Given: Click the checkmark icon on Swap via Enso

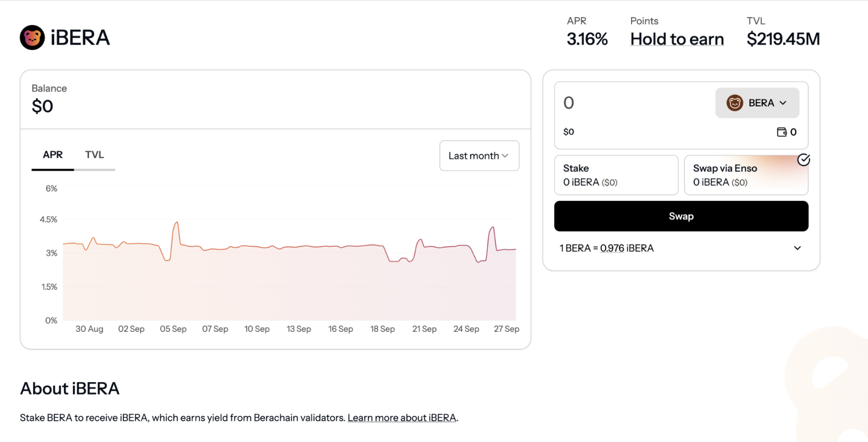Looking at the screenshot, I should (803, 160).
